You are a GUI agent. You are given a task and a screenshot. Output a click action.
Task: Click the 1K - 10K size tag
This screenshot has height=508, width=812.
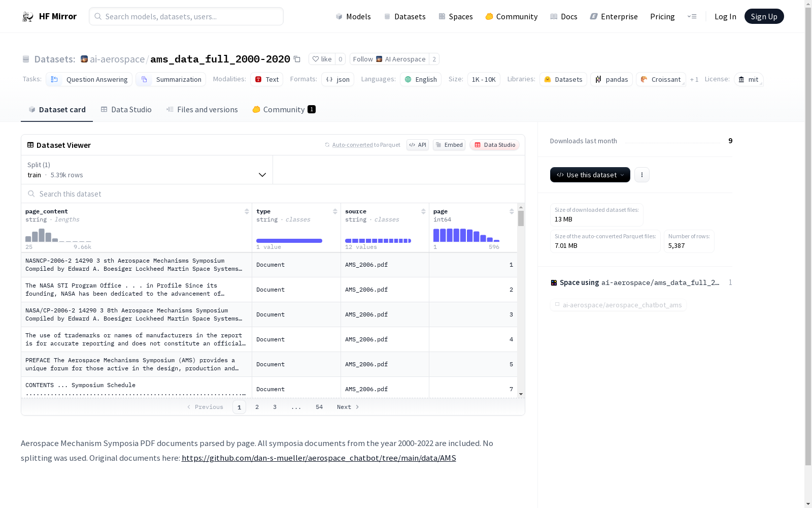click(x=484, y=79)
